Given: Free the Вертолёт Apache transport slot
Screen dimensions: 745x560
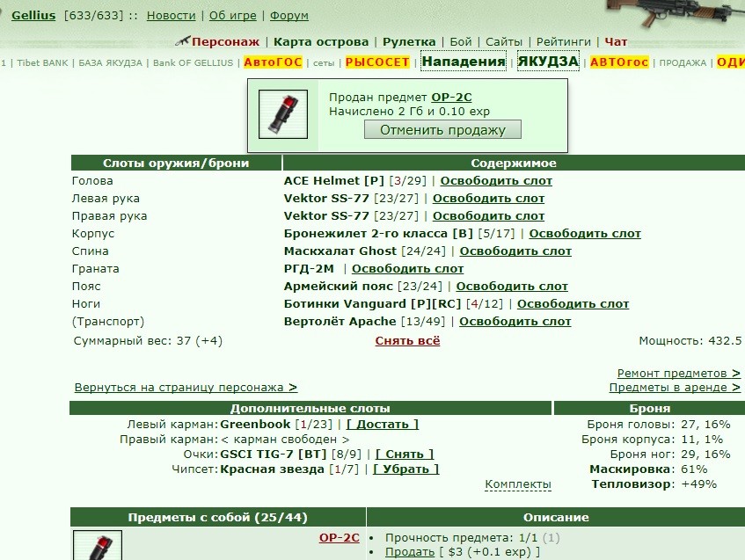Looking at the screenshot, I should coord(515,322).
